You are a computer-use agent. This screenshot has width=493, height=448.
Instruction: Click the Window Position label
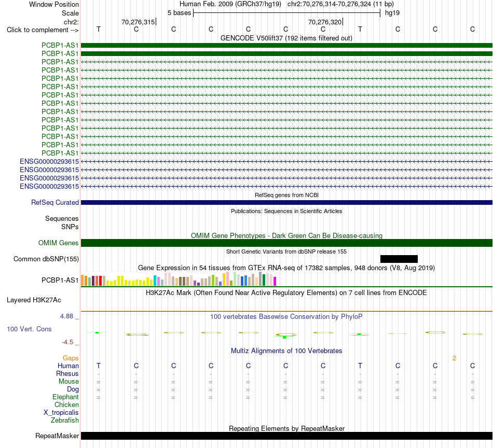click(54, 4)
